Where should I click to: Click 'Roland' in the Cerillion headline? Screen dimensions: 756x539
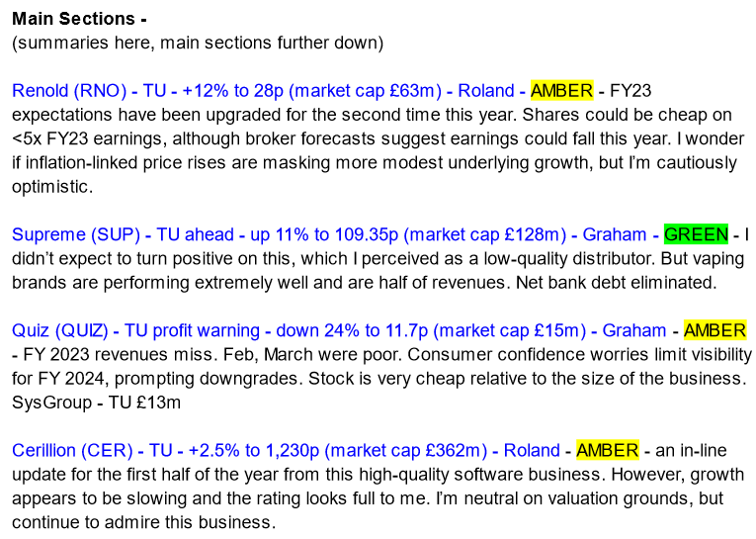[x=532, y=450]
